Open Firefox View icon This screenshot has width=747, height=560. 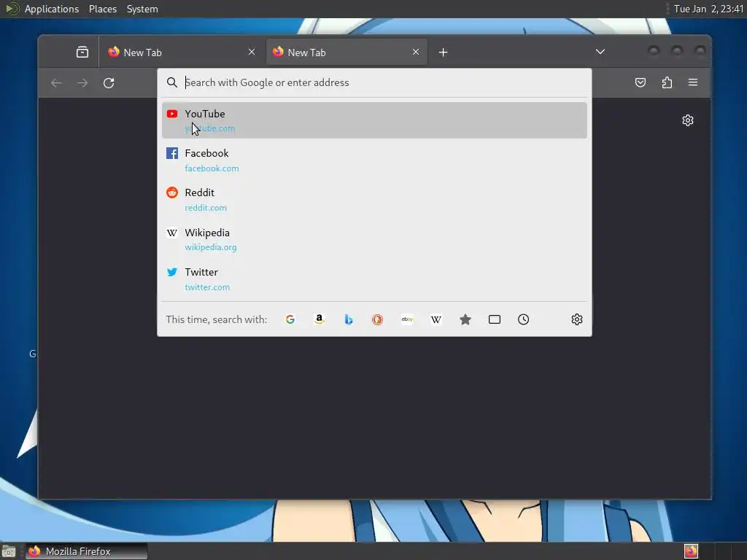(82, 52)
